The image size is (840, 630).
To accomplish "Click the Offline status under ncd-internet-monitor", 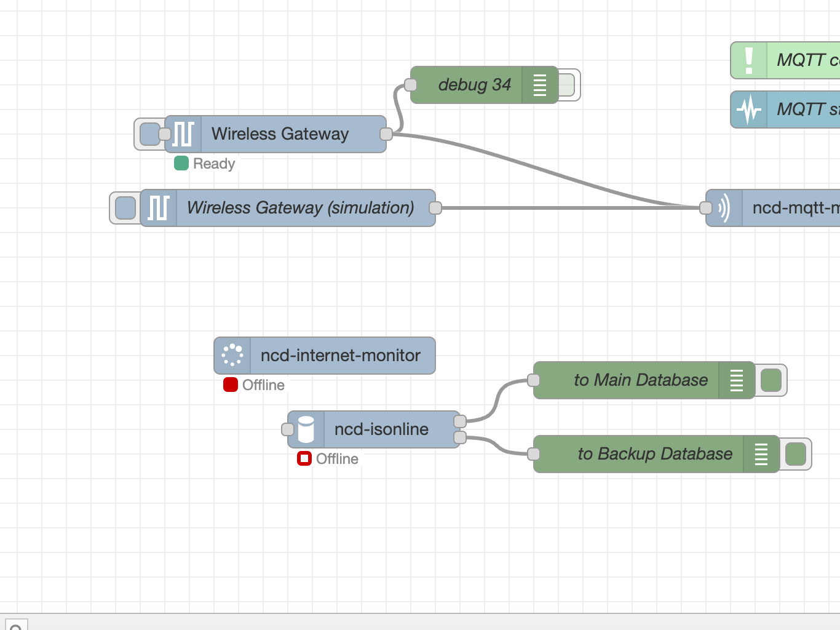I will coord(253,385).
